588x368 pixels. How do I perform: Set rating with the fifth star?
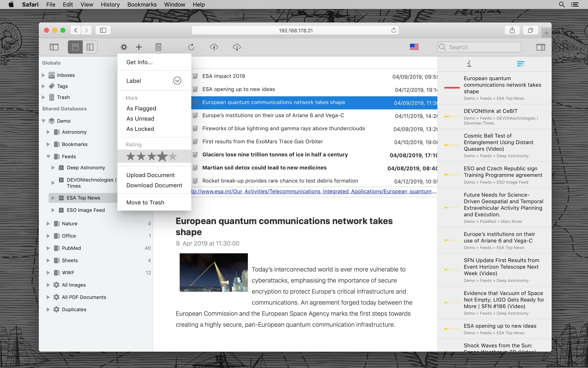click(173, 156)
